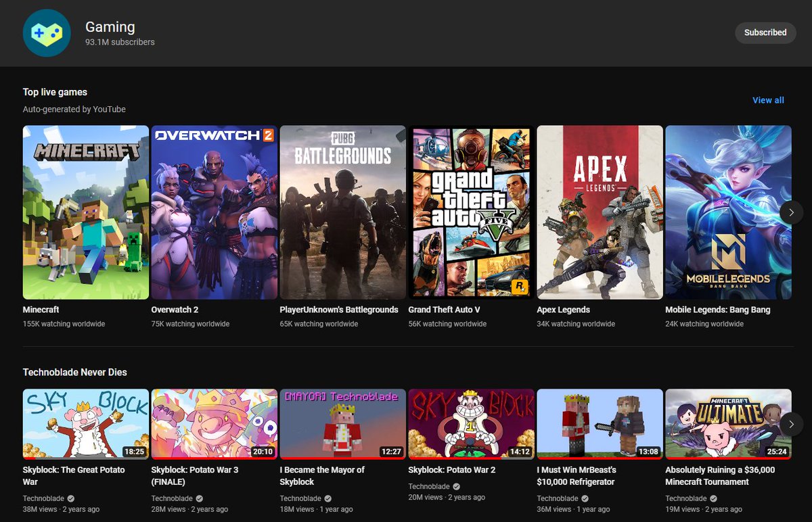
Task: Play the $36,000 Minecraft Tournament thumbnail
Action: 729,424
